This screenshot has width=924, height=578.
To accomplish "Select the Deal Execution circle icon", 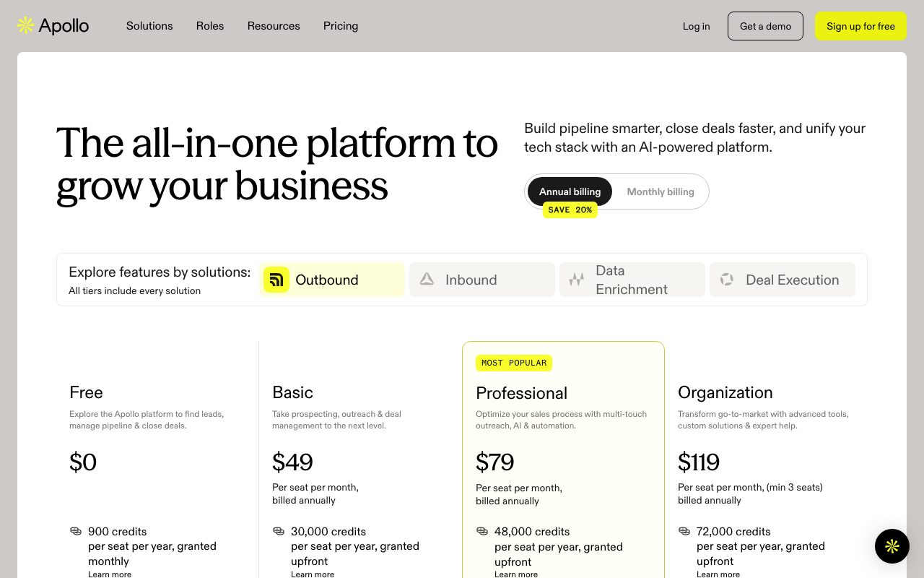I will (x=727, y=279).
